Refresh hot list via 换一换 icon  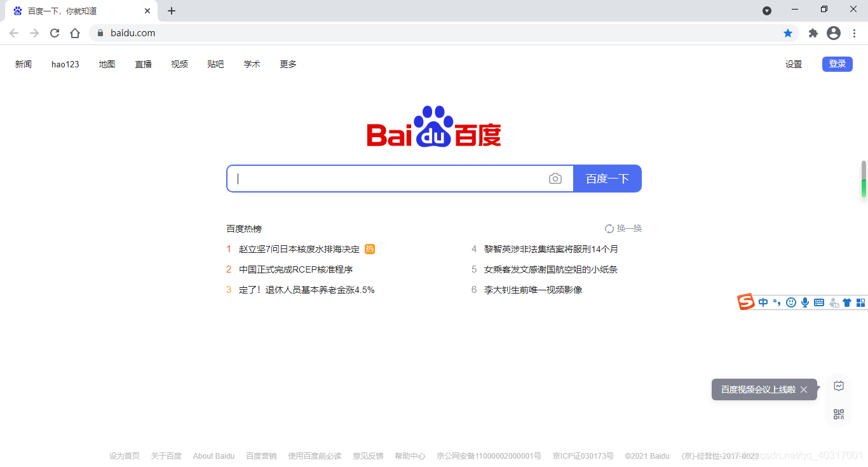click(609, 229)
